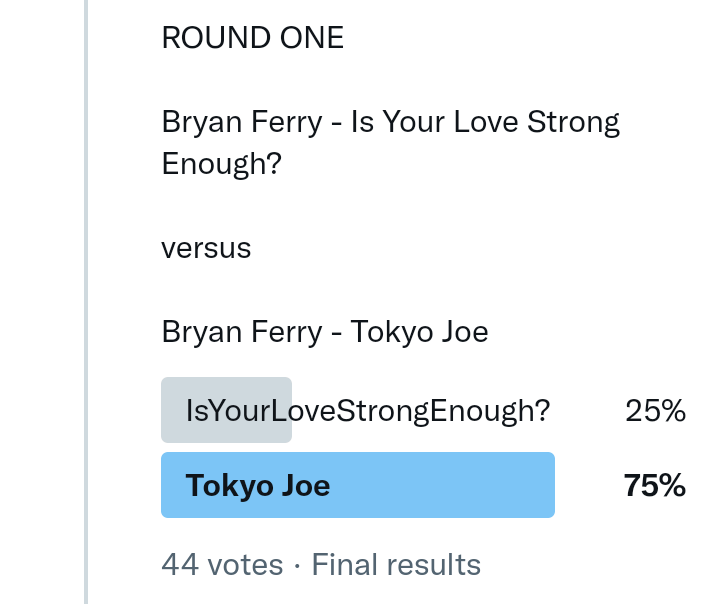
Task: Click the bold 75% result percentage
Action: coord(655,485)
